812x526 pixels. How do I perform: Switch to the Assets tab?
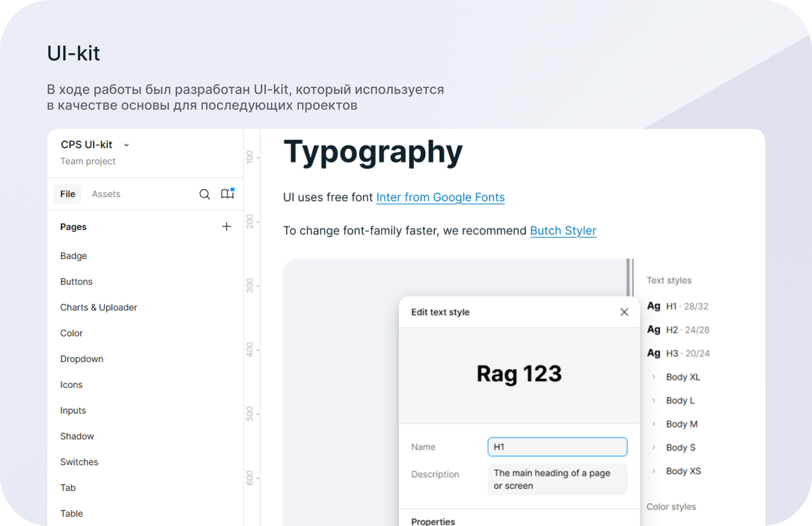click(x=106, y=194)
